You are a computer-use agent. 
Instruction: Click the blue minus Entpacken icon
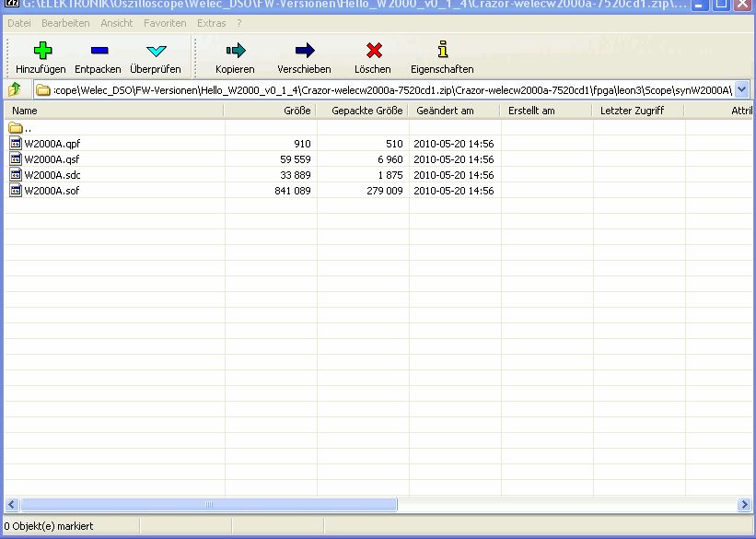(98, 52)
